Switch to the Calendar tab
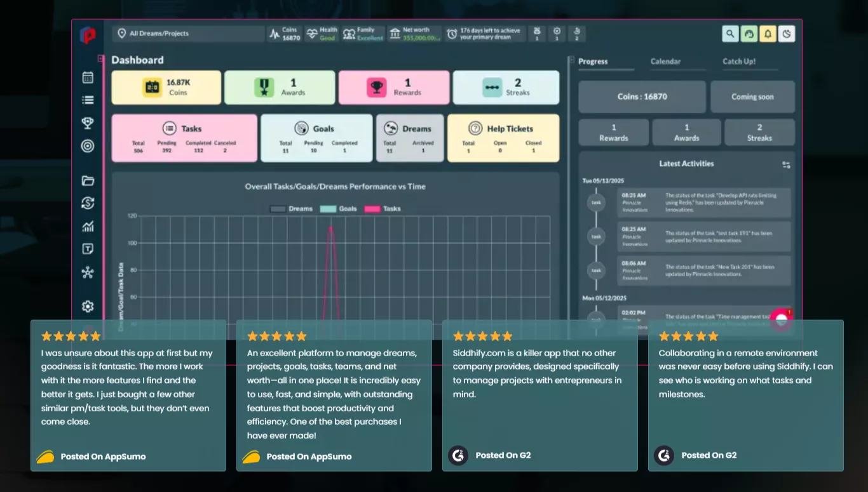This screenshot has height=492, width=868. [665, 62]
